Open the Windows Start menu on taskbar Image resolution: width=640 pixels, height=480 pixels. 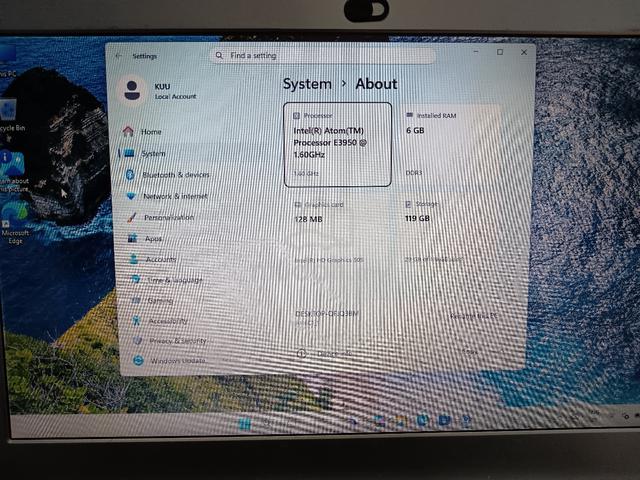coord(245,424)
